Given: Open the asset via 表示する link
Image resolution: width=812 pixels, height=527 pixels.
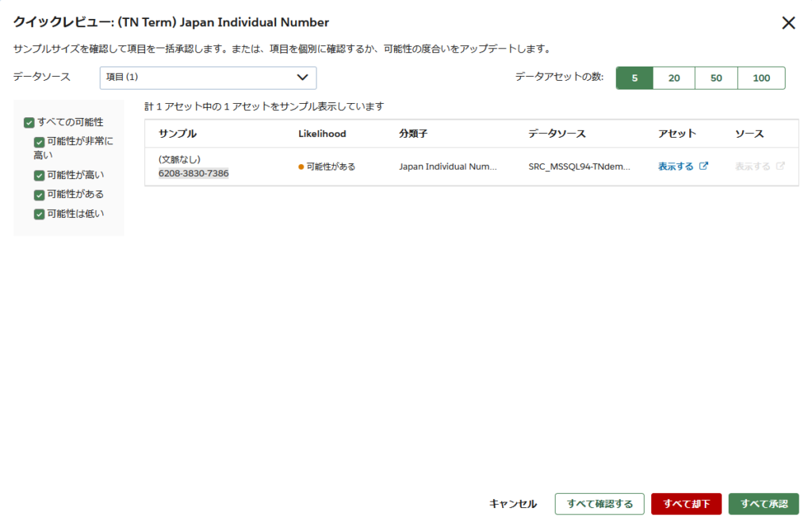Looking at the screenshot, I should tap(676, 166).
